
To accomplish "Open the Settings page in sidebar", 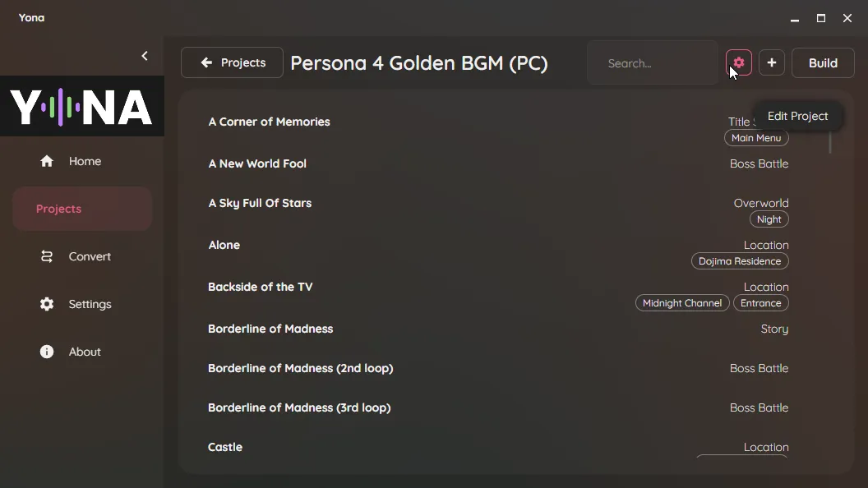I will (x=82, y=304).
